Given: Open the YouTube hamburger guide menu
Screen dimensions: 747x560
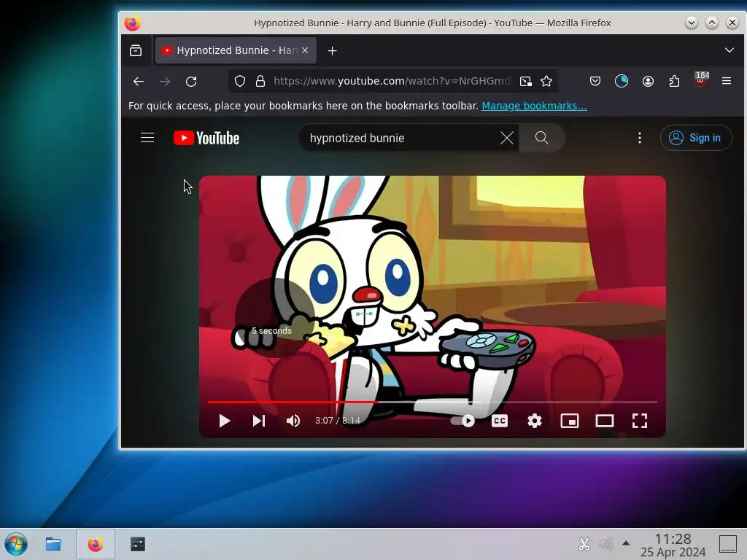Looking at the screenshot, I should (147, 138).
